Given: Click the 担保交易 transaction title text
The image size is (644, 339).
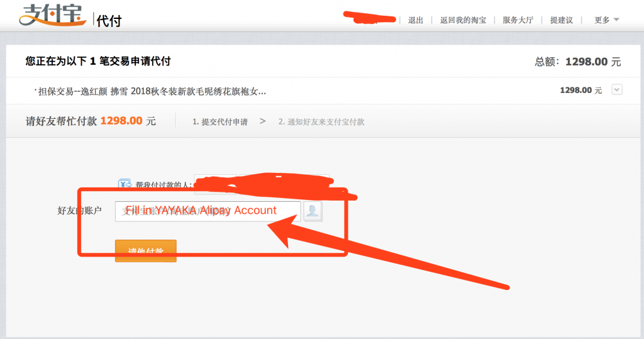Looking at the screenshot, I should 152,91.
